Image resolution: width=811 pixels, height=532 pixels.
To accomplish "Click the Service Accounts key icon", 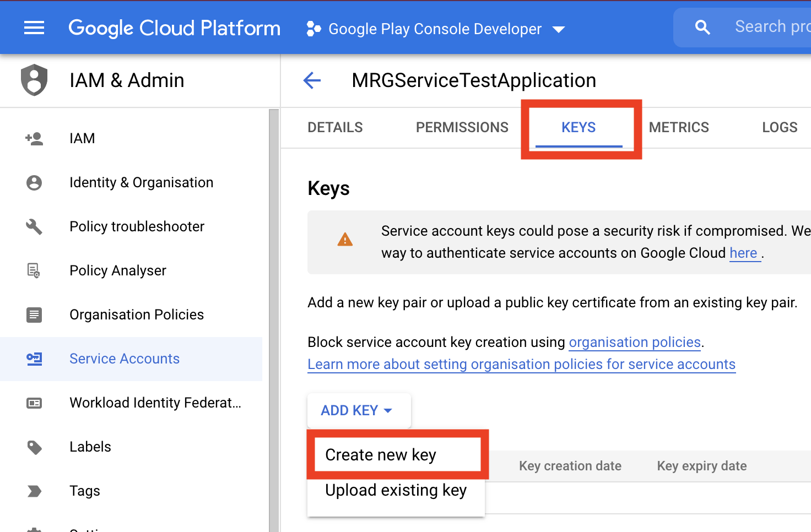I will [x=34, y=359].
